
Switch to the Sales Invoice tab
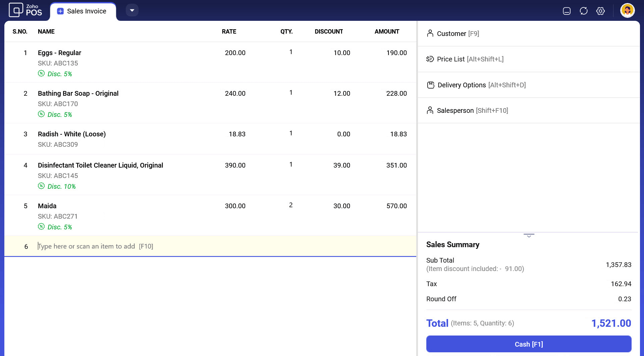pyautogui.click(x=83, y=11)
